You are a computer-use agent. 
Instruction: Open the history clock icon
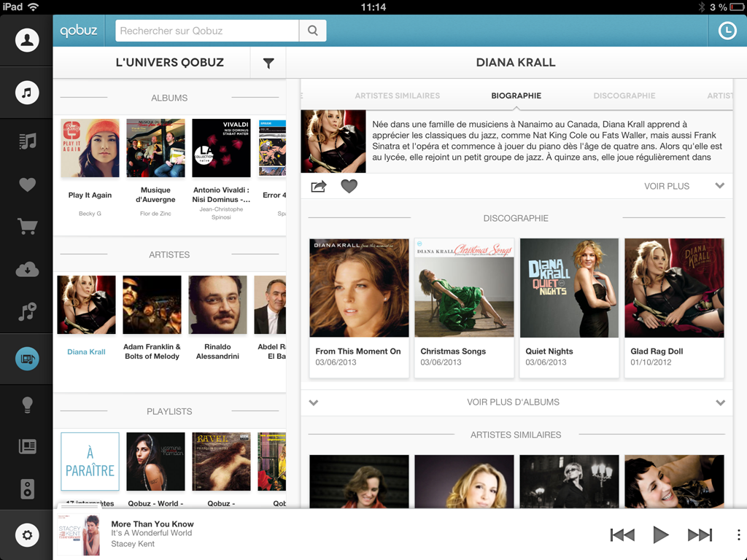click(x=727, y=31)
